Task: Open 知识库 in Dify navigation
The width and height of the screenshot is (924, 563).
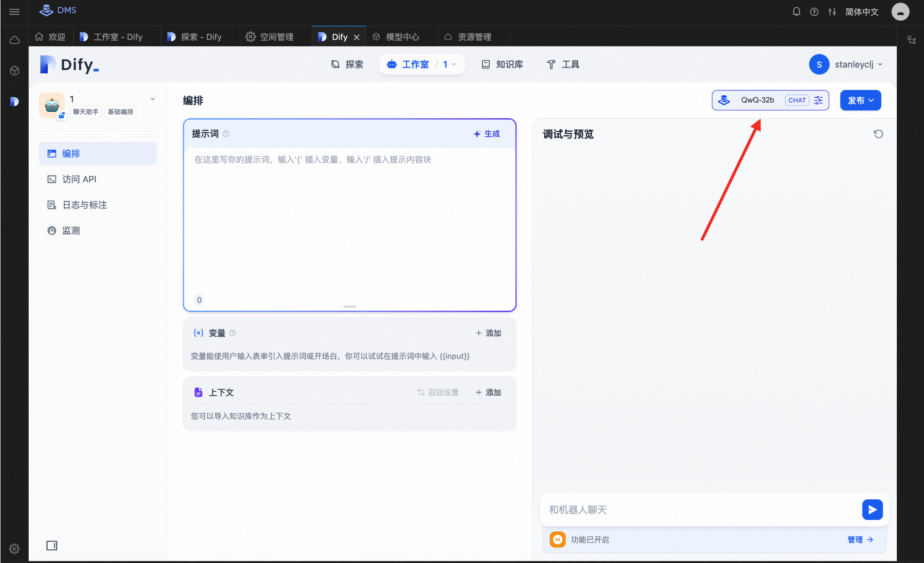Action: (502, 64)
